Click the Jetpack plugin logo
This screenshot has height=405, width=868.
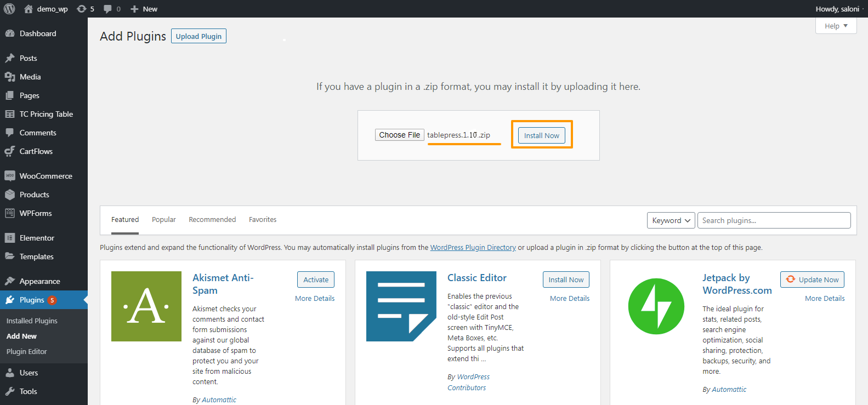pos(656,306)
